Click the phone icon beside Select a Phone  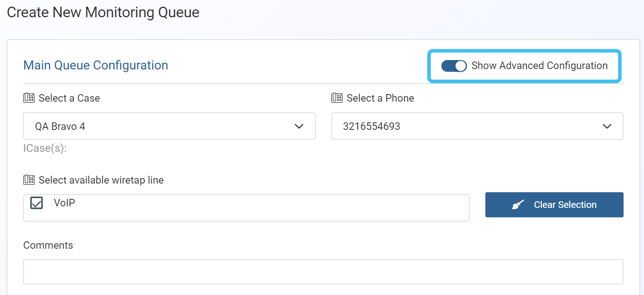point(337,98)
